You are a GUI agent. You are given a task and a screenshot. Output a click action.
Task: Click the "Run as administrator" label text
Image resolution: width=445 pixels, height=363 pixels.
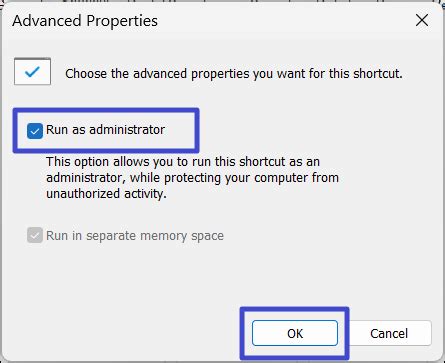click(105, 130)
